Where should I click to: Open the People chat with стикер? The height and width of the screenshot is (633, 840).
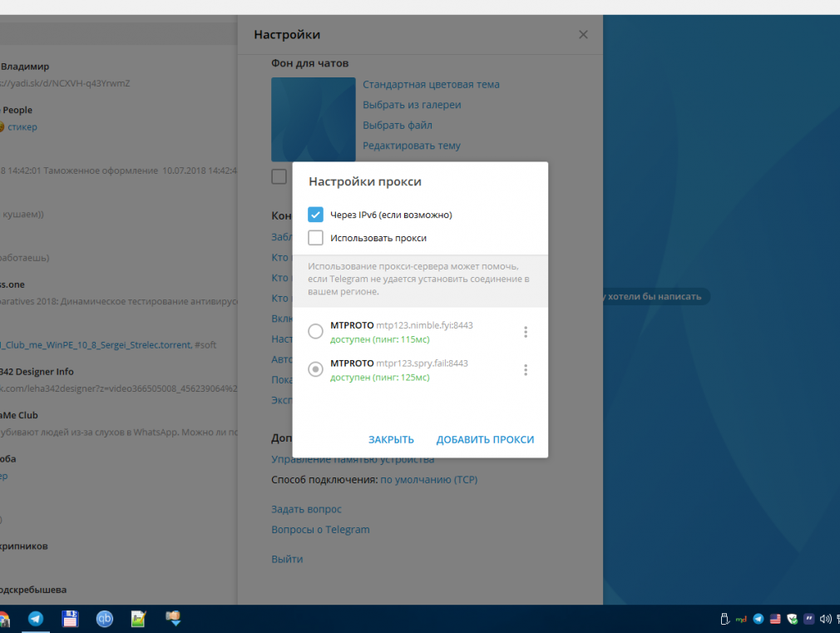118,118
